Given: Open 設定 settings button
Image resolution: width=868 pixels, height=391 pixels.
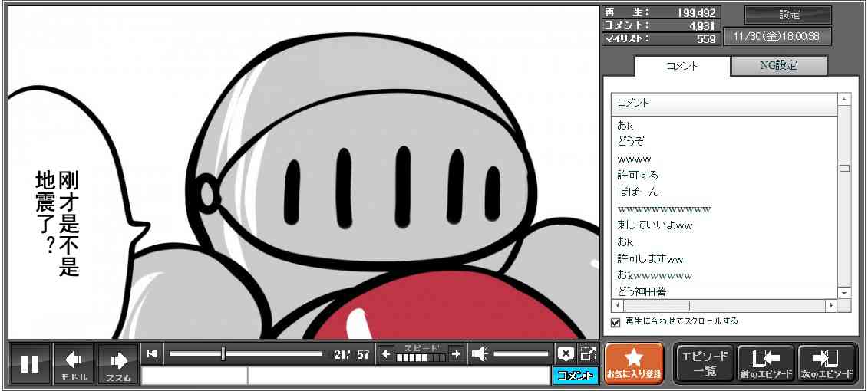Looking at the screenshot, I should pos(788,15).
